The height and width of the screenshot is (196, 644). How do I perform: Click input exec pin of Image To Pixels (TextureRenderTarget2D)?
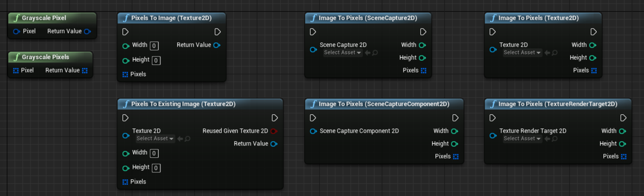[x=493, y=118]
